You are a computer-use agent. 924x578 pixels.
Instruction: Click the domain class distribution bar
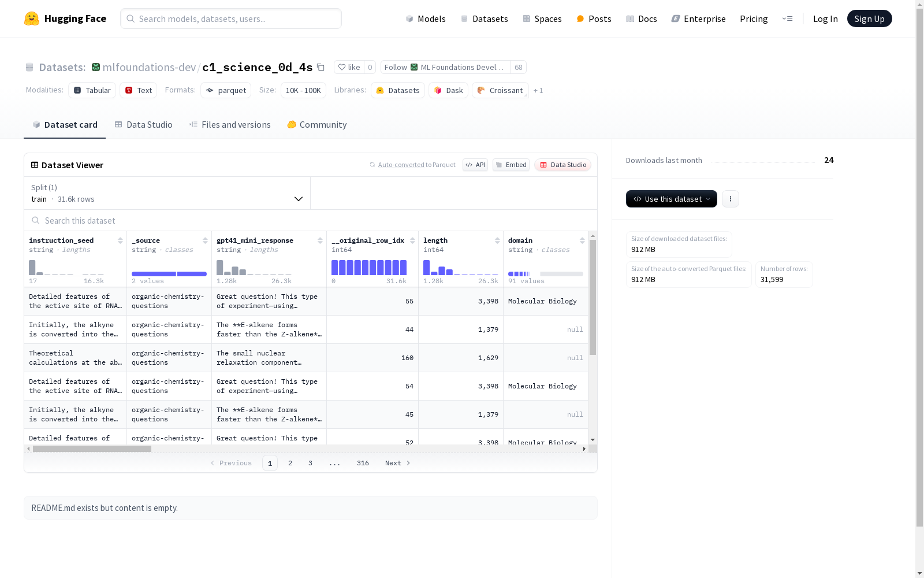click(x=546, y=274)
